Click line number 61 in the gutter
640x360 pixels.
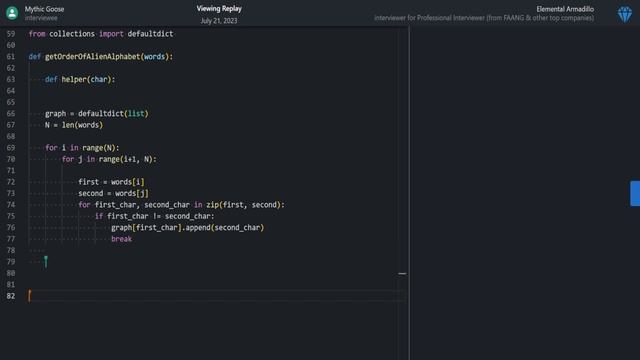[11, 57]
